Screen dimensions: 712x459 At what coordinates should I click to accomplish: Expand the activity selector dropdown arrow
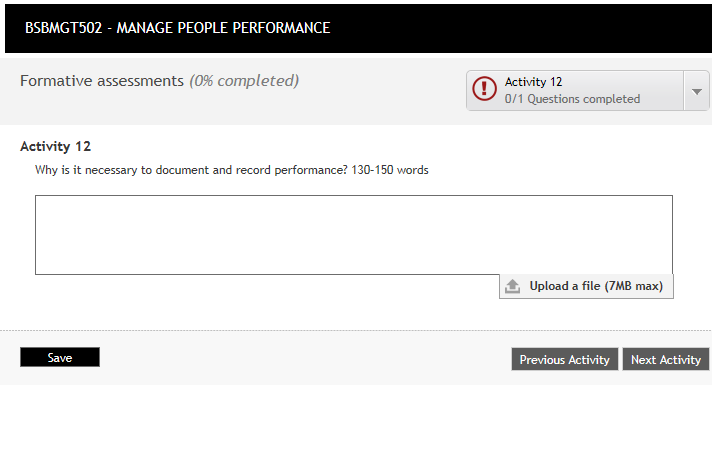[x=697, y=91]
